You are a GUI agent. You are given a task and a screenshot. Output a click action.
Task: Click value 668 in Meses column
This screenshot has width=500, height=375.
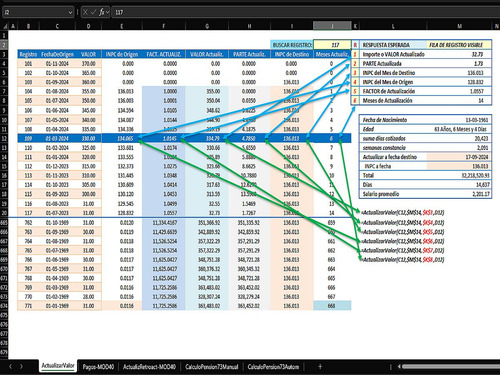click(x=332, y=306)
